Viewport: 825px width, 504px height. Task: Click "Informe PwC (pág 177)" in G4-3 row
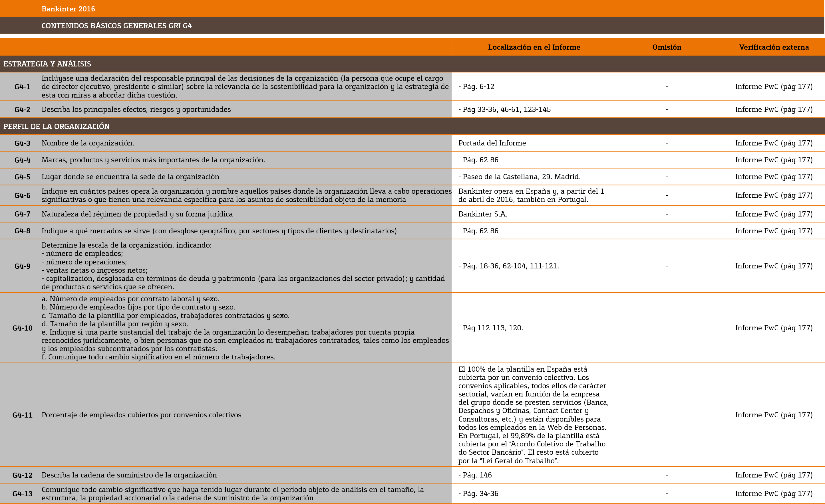click(x=774, y=143)
